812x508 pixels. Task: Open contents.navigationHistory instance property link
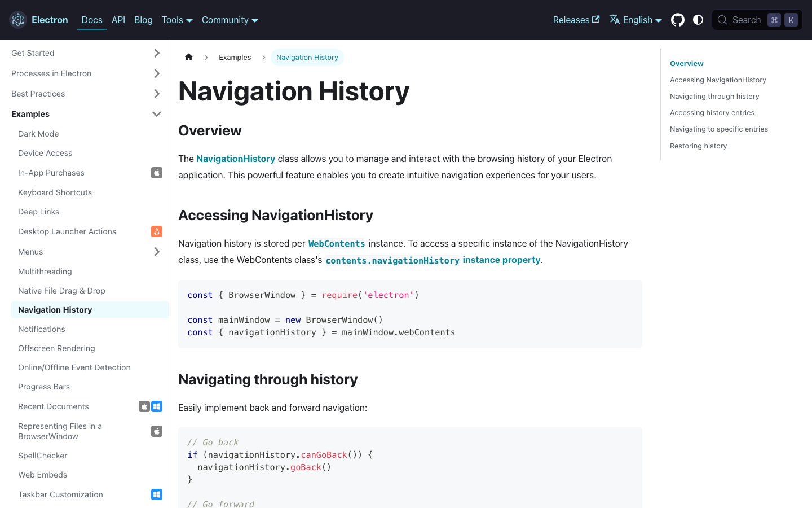pyautogui.click(x=433, y=260)
